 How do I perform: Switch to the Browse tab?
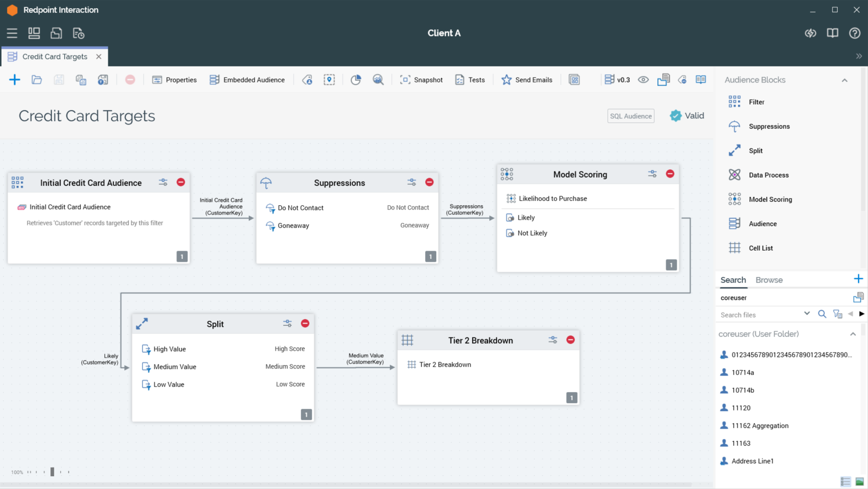(x=768, y=280)
